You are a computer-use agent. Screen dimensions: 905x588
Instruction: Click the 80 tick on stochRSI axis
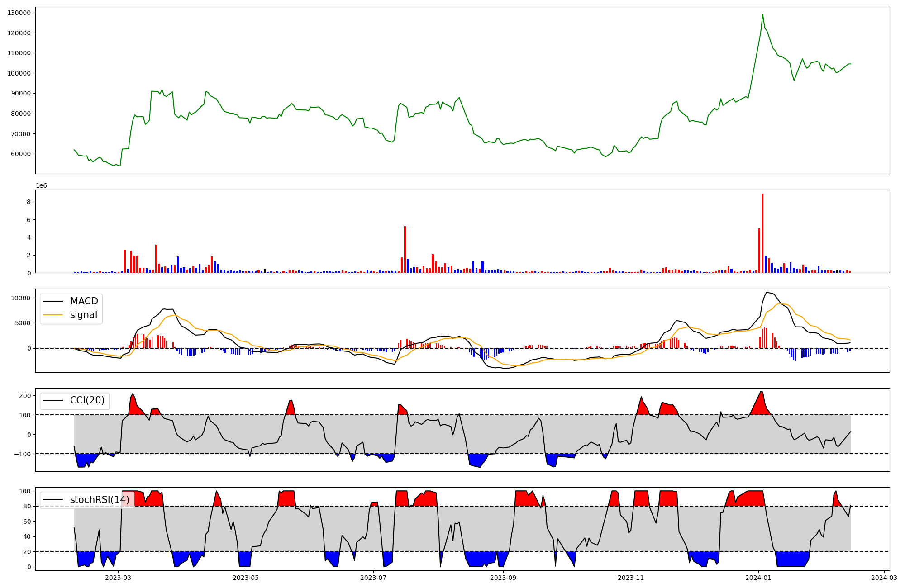click(x=28, y=507)
